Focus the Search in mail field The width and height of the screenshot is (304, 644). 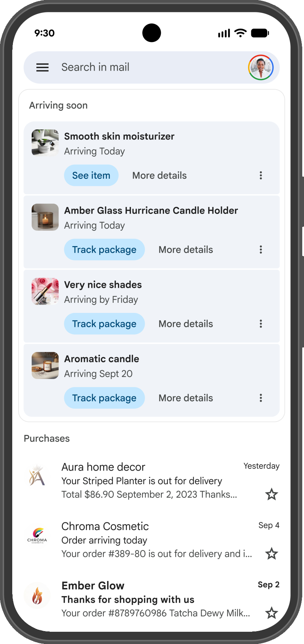point(140,67)
